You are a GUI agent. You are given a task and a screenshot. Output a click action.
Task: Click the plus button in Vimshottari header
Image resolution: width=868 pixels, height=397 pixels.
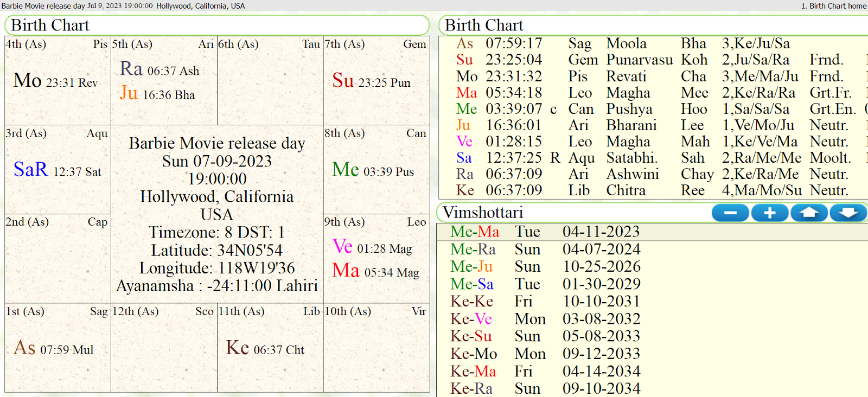pos(770,213)
